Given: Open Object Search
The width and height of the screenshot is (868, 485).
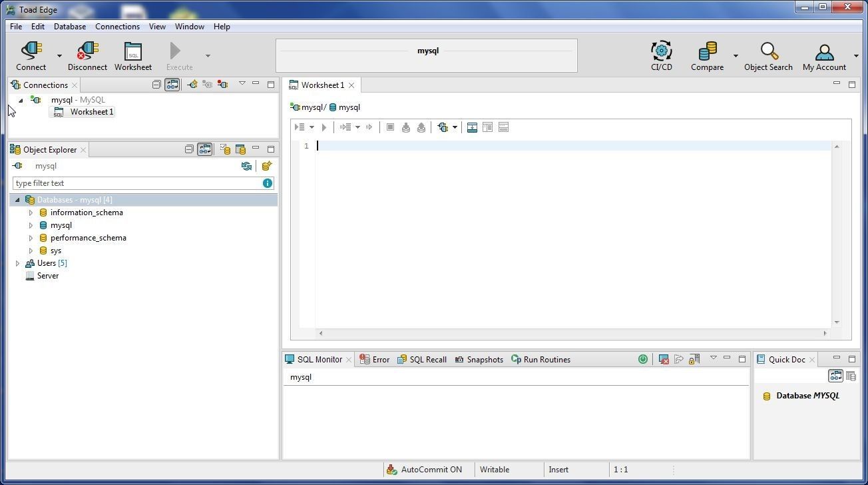Looking at the screenshot, I should (x=768, y=56).
